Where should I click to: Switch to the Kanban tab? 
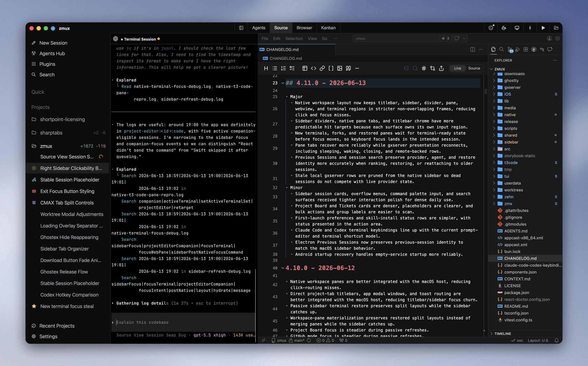328,28
